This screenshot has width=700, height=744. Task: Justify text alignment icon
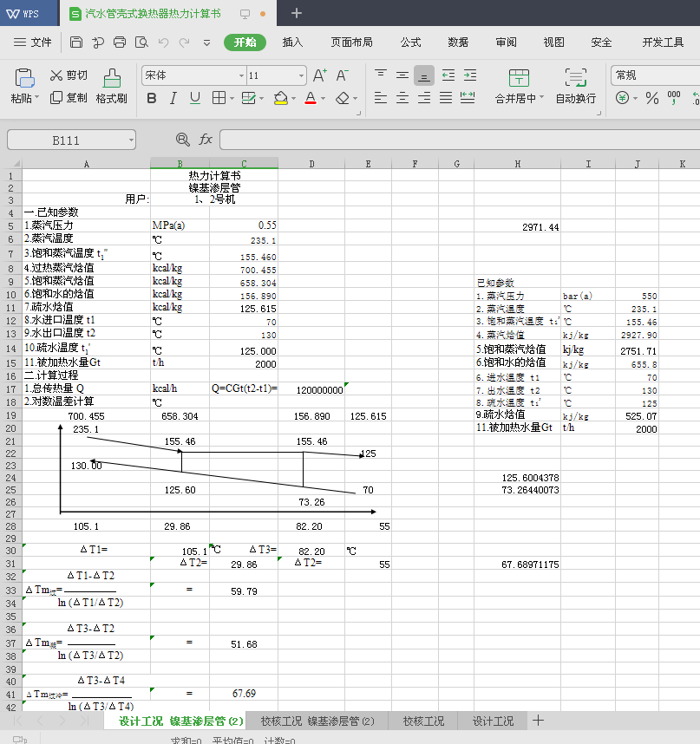[x=446, y=98]
